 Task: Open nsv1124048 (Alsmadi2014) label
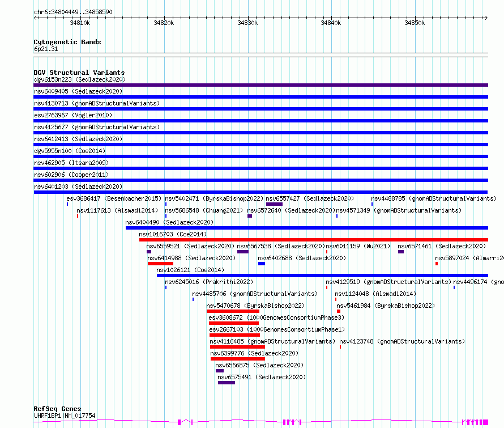coord(375,294)
